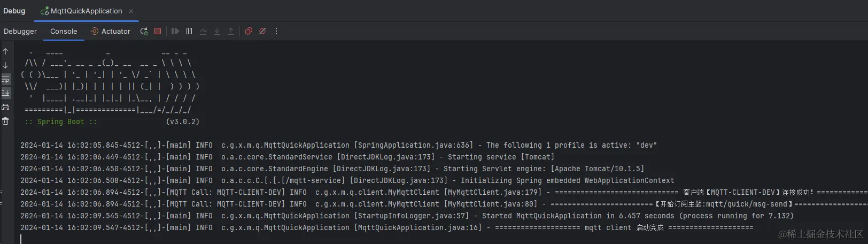Clear all console output
The width and height of the screenshot is (868, 244).
[x=5, y=121]
